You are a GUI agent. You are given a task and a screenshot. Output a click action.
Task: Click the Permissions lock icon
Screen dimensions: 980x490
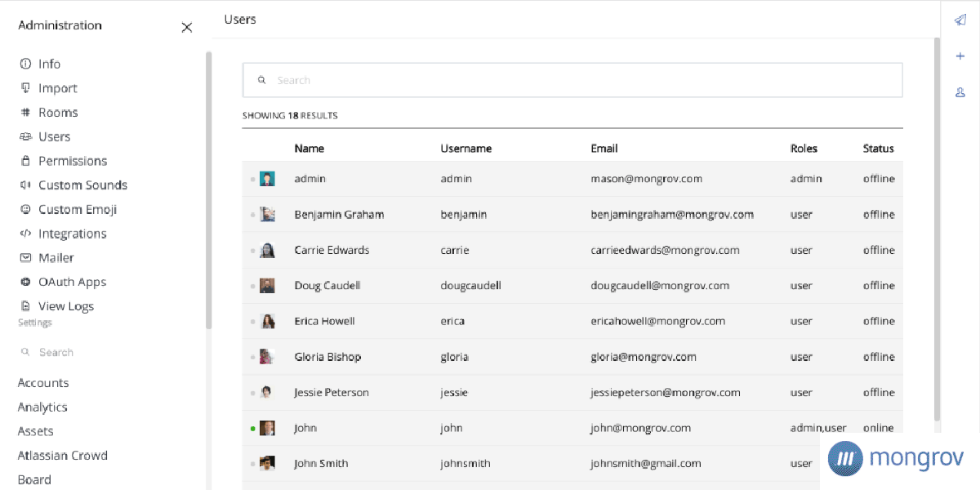coord(25,161)
